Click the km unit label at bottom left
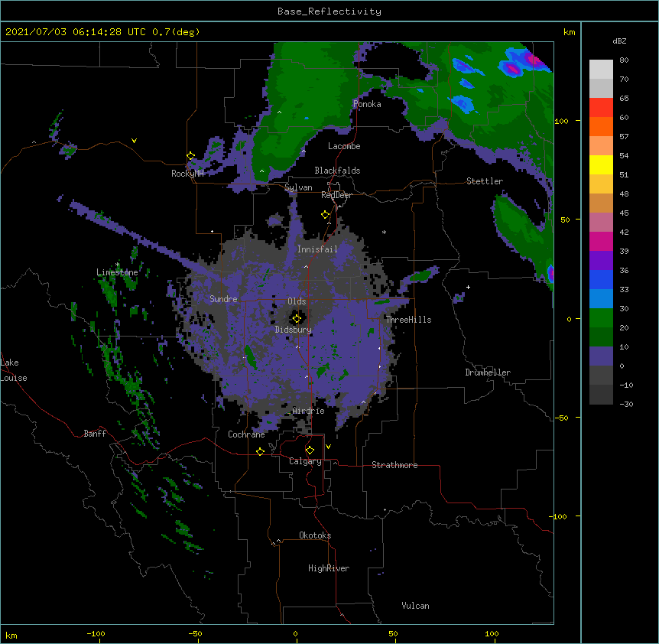Image resolution: width=659 pixels, height=644 pixels. [x=11, y=635]
